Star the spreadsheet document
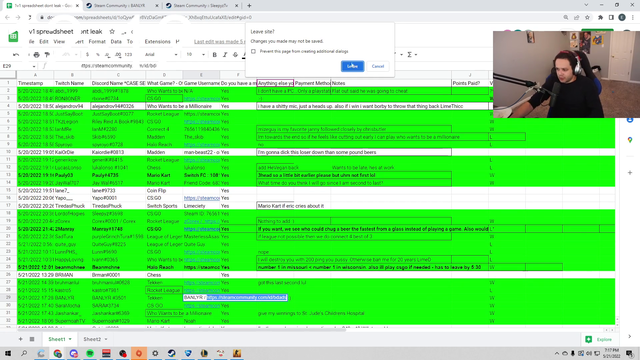Viewport: 640px width, 360px height. coord(112,31)
